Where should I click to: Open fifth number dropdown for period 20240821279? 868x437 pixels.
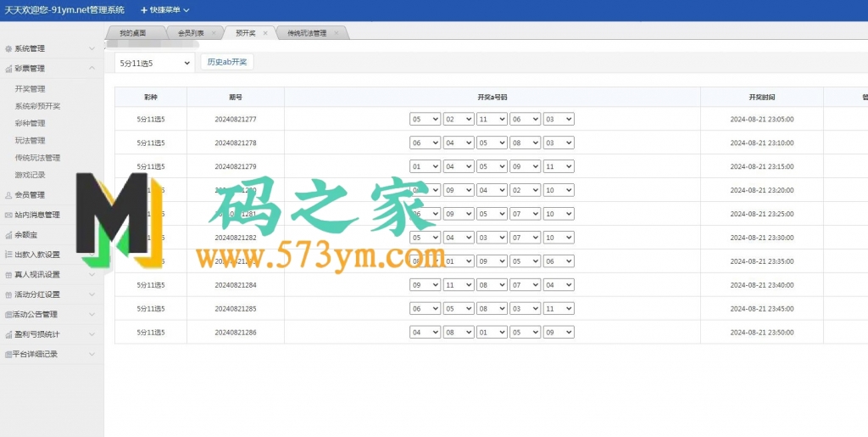click(x=559, y=166)
